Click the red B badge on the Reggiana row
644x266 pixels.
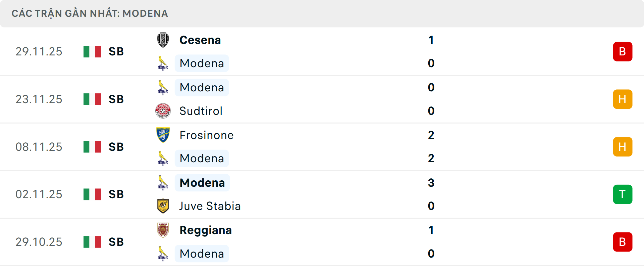pos(623,242)
